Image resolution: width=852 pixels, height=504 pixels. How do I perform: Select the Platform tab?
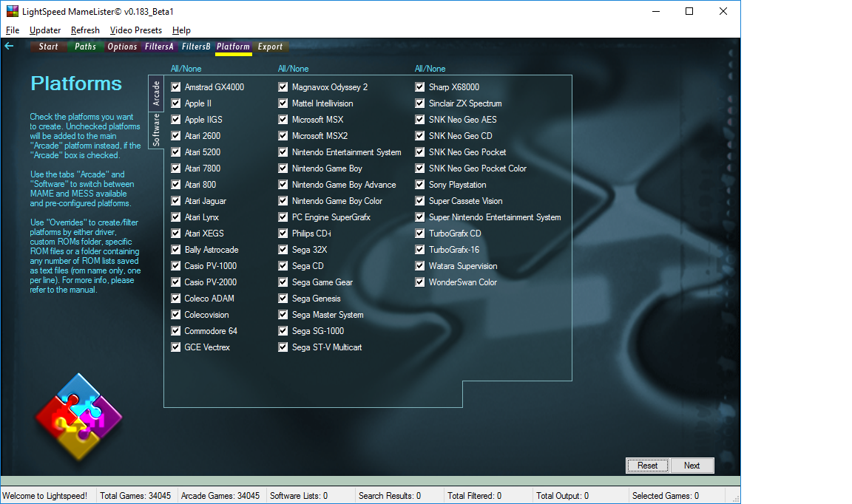233,47
